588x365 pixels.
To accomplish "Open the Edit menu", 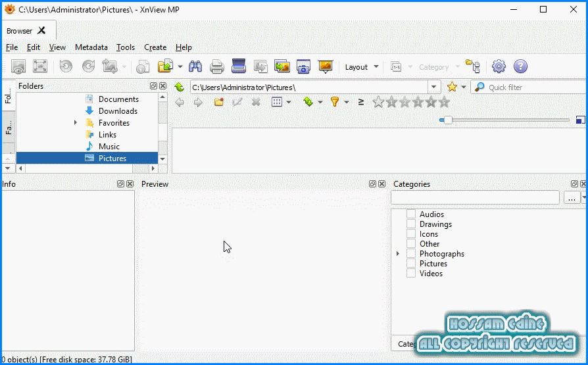I will (x=34, y=47).
